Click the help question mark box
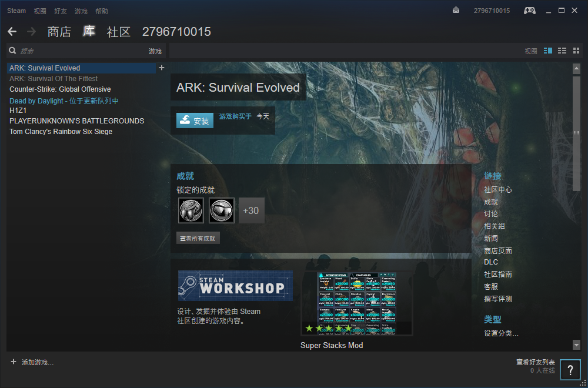Image resolution: width=588 pixels, height=388 pixels. [570, 370]
